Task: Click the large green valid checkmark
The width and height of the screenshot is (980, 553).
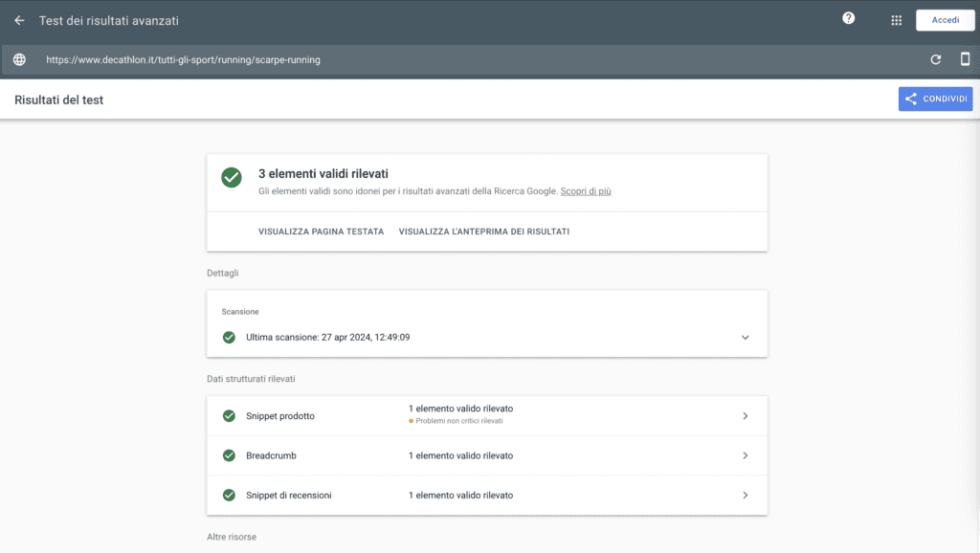Action: 232,177
